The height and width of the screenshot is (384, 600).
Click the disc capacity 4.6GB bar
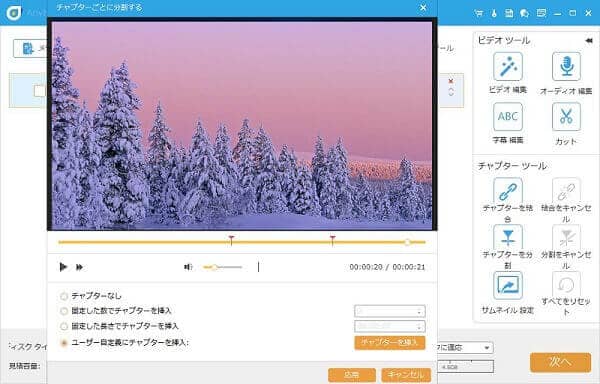(466, 367)
